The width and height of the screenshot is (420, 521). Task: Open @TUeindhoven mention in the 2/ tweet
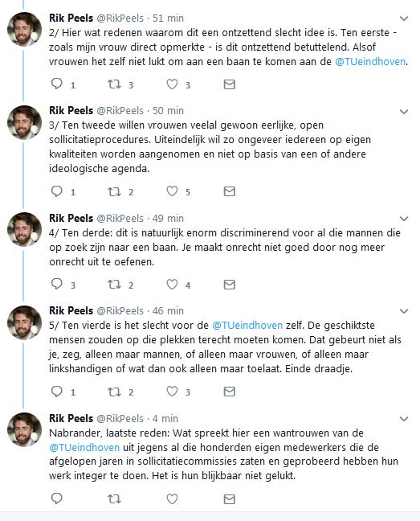click(370, 62)
